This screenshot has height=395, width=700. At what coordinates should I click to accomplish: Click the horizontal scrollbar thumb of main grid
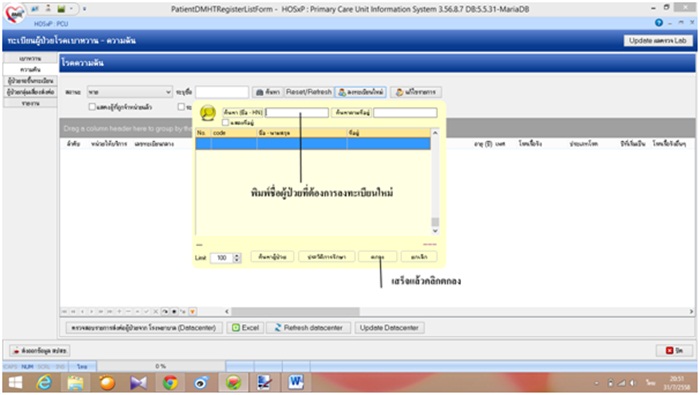[x=295, y=312]
